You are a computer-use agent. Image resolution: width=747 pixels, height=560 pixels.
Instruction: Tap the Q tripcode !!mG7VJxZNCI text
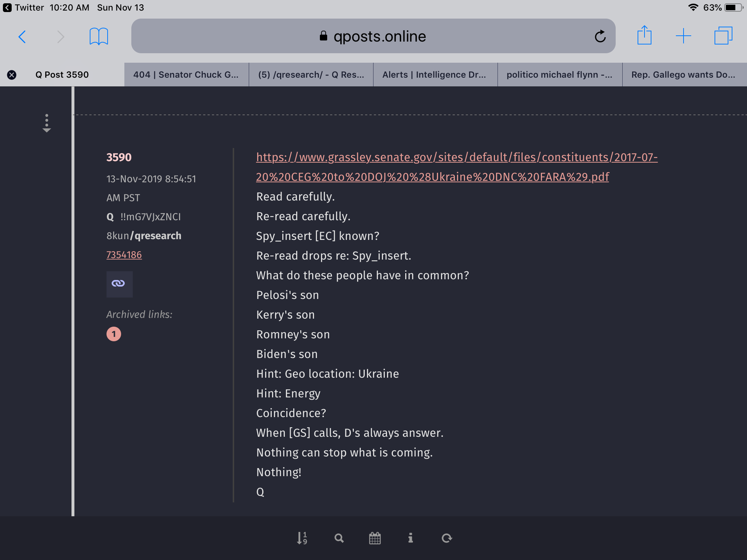pos(151,217)
